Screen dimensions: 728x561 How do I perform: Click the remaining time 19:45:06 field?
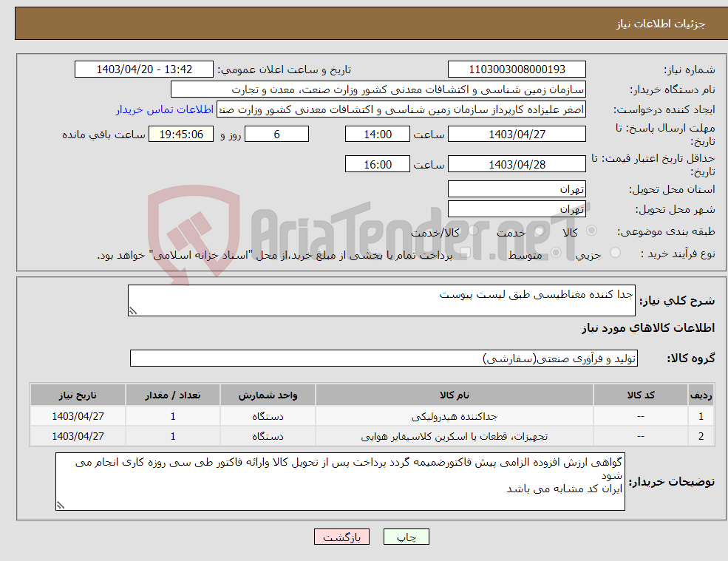(181, 135)
